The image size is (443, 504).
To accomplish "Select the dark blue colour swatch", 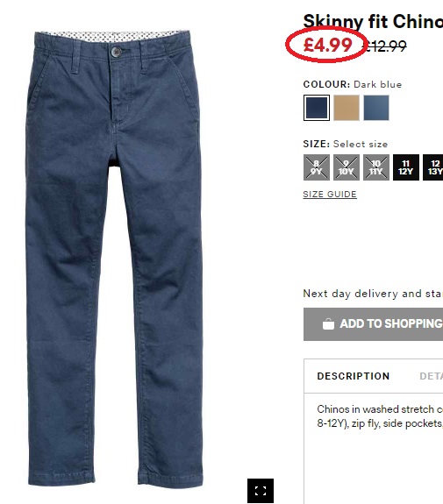I will (x=317, y=108).
